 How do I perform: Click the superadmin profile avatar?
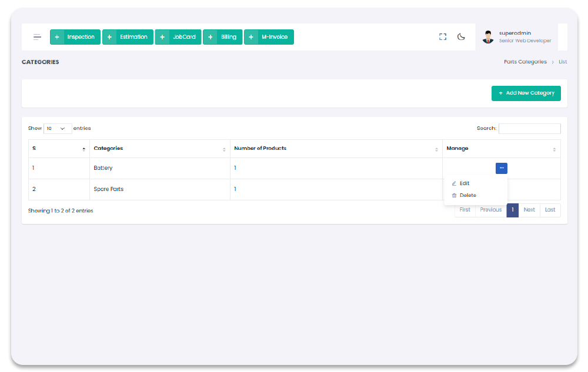(488, 37)
